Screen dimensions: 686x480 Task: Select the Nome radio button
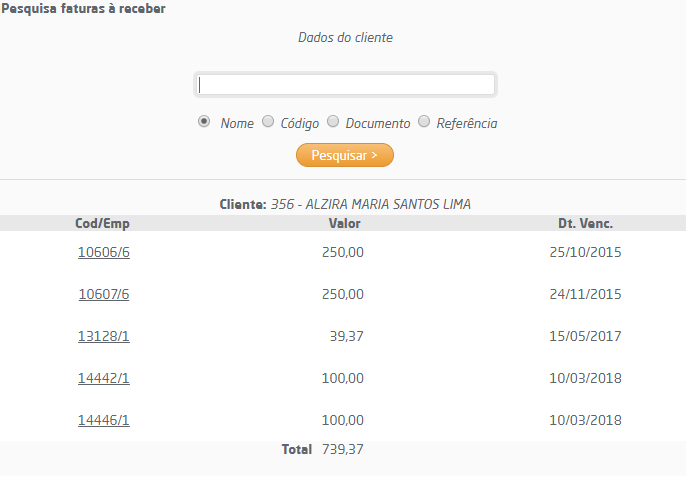click(x=204, y=122)
